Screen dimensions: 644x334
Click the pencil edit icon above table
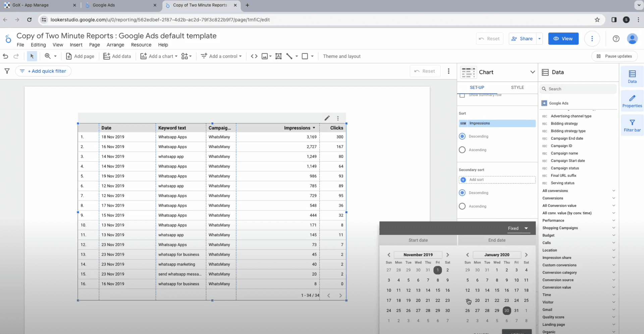(x=327, y=118)
